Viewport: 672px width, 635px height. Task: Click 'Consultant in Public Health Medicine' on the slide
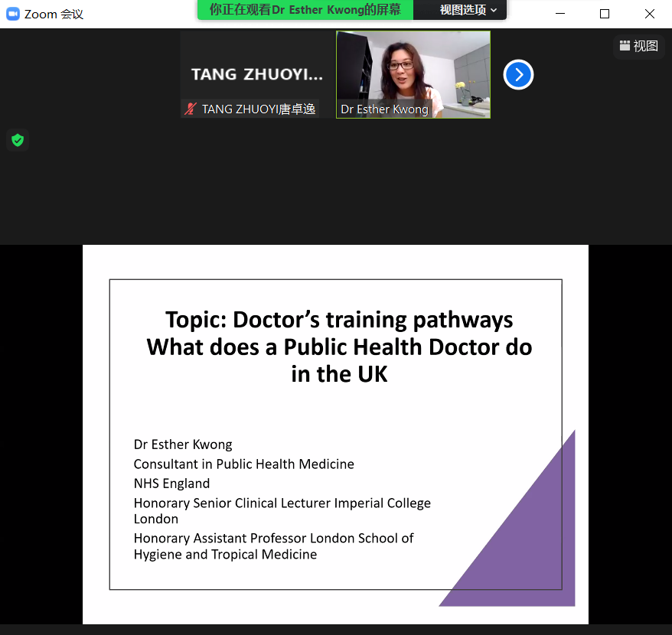[244, 464]
